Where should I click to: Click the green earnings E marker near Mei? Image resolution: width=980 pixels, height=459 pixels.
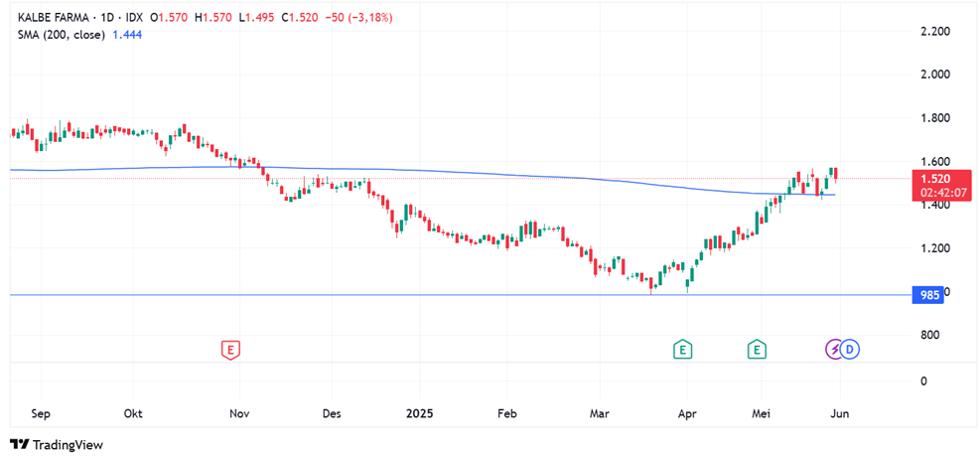(758, 350)
